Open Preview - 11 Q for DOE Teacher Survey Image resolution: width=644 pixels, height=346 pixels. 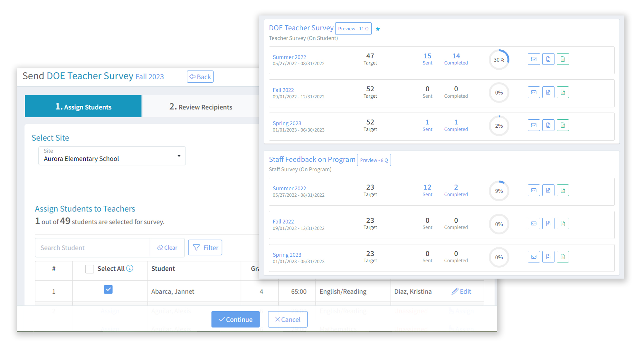point(353,29)
